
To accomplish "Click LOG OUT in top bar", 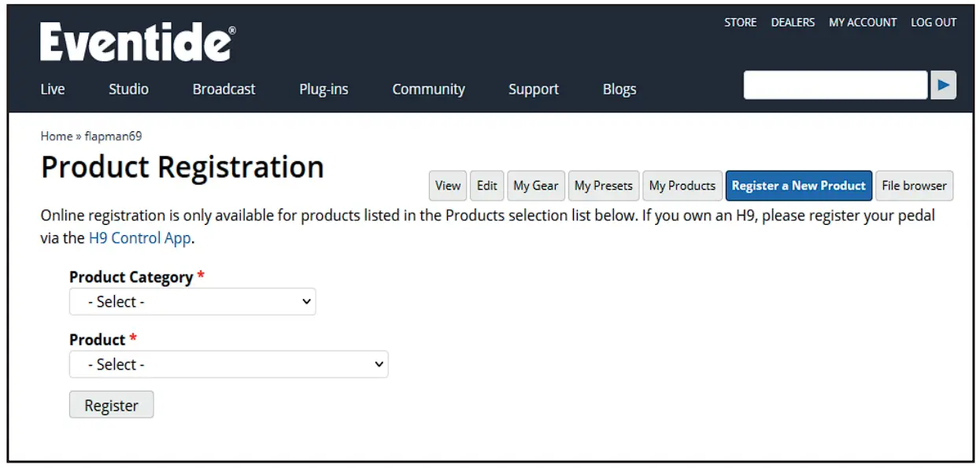I will pyautogui.click(x=934, y=22).
